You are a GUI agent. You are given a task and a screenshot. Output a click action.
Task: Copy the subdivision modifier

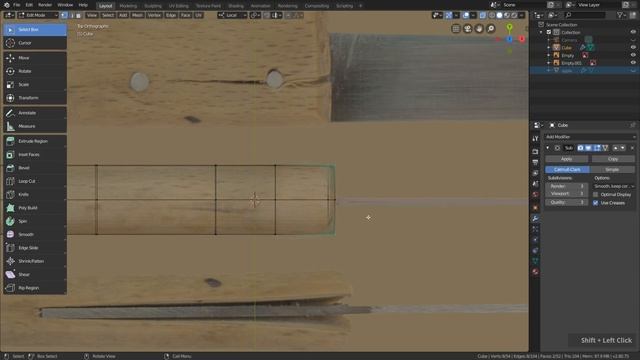613,159
